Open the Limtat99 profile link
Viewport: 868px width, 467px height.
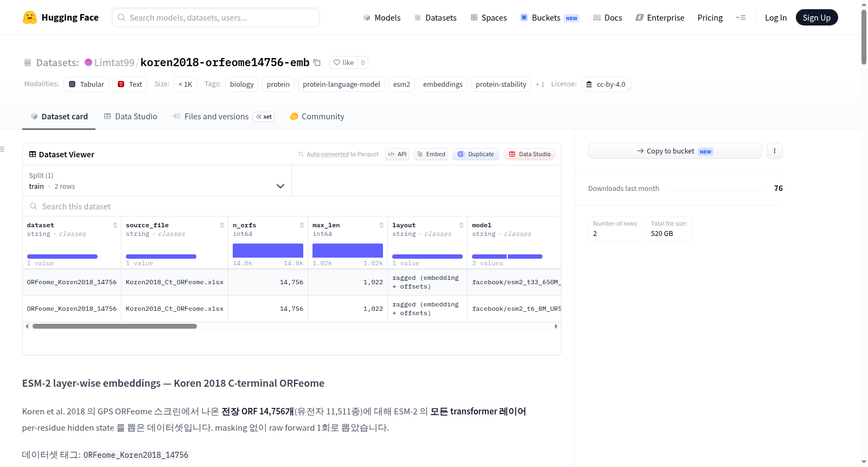coord(114,62)
